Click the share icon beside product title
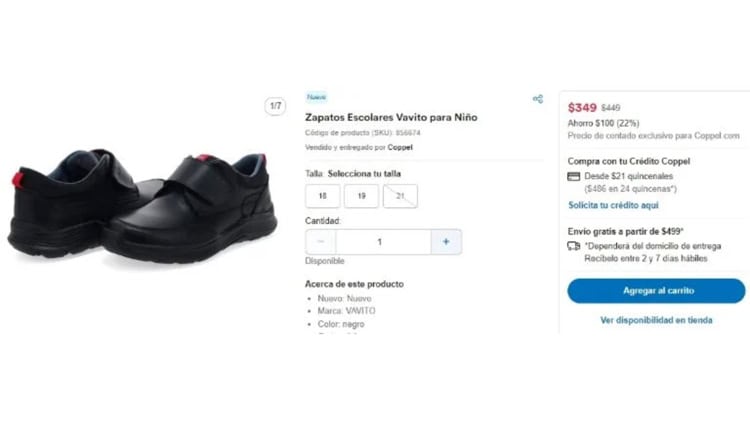 click(x=538, y=99)
